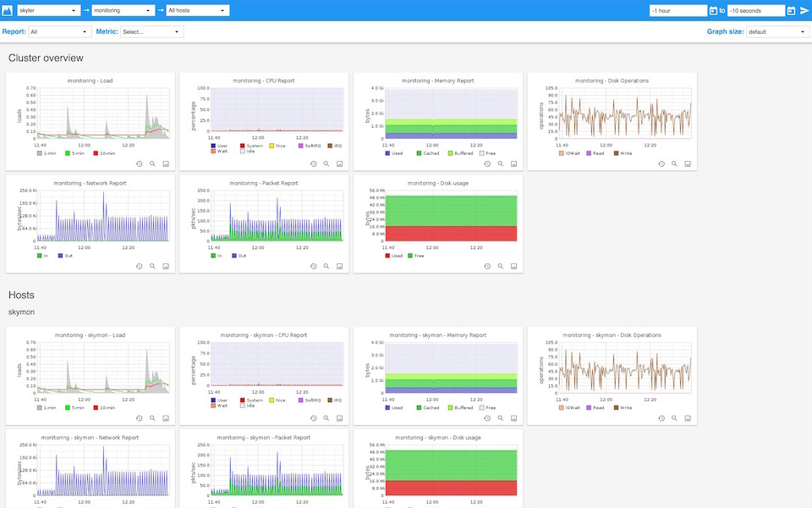Open history for cluster CPU Report graph
Viewport: 812px width, 508px height.
click(x=313, y=163)
